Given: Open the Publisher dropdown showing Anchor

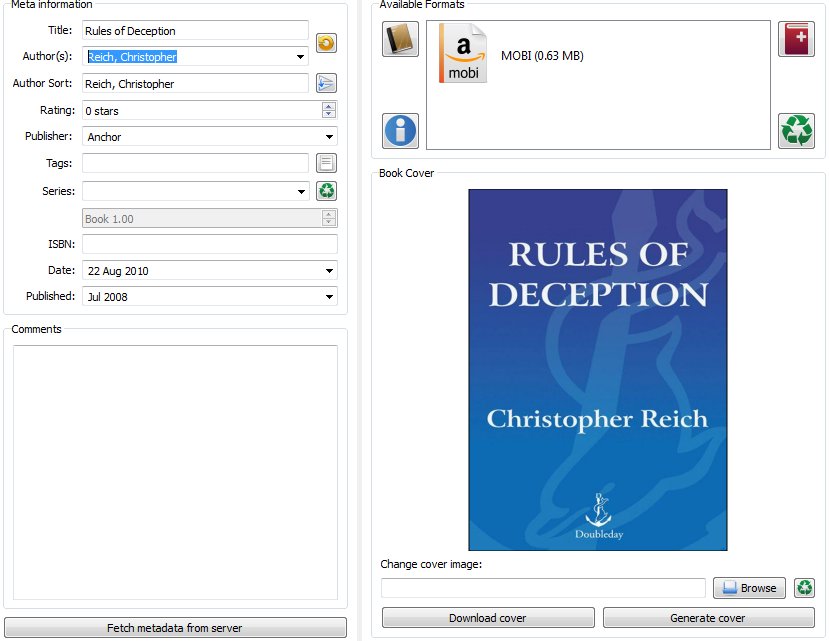Looking at the screenshot, I should (210, 136).
